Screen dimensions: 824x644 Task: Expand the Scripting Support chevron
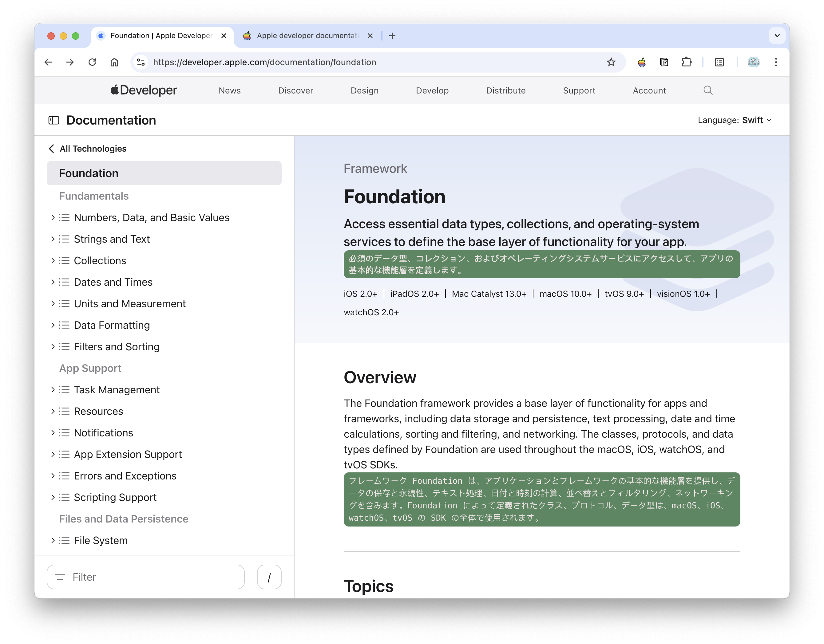(x=53, y=497)
